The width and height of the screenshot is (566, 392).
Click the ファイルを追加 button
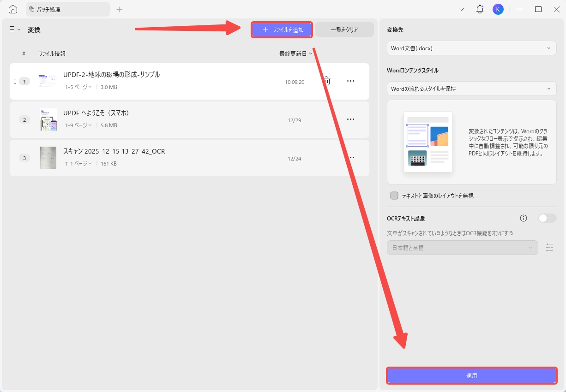[282, 30]
